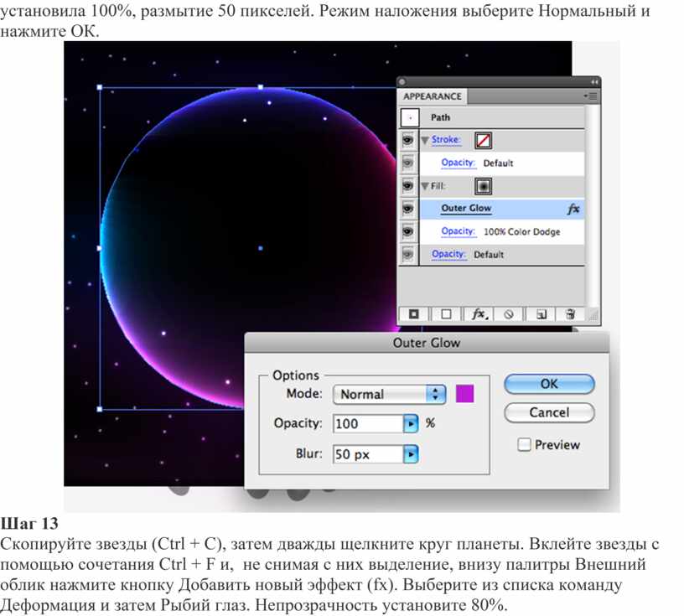This screenshot has height=616, width=684.
Task: Toggle visibility of 100% Color Dodge opacity
Action: pyautogui.click(x=408, y=231)
